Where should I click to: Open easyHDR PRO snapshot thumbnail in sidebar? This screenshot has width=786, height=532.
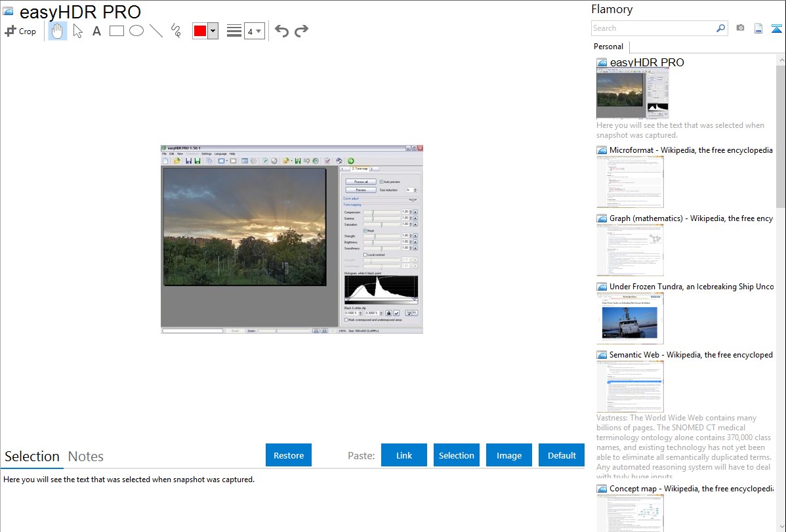pos(632,93)
